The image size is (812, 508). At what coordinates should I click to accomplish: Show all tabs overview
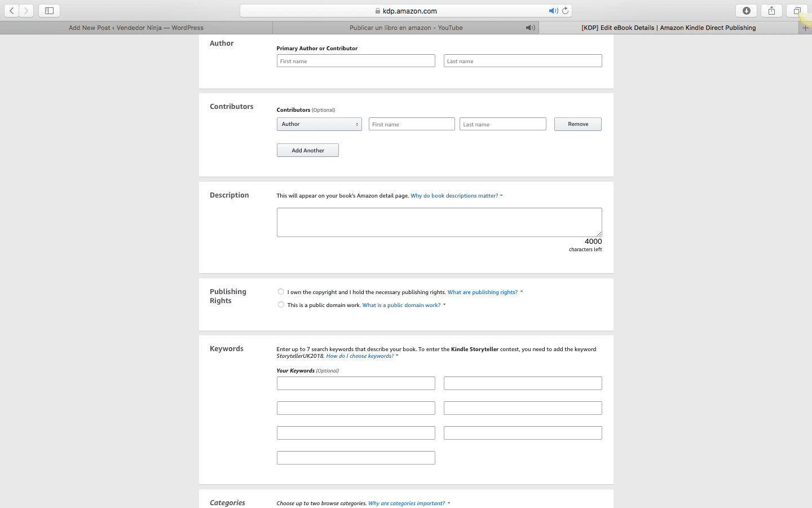pyautogui.click(x=797, y=11)
